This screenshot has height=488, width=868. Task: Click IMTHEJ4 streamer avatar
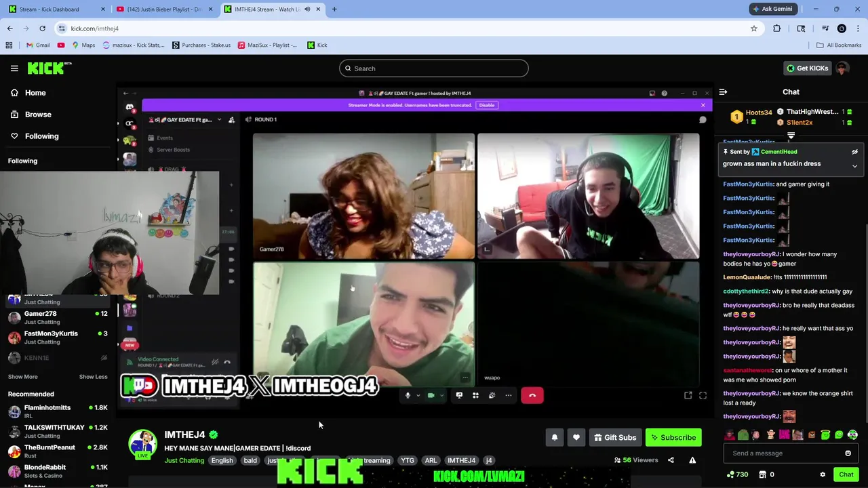click(x=143, y=443)
